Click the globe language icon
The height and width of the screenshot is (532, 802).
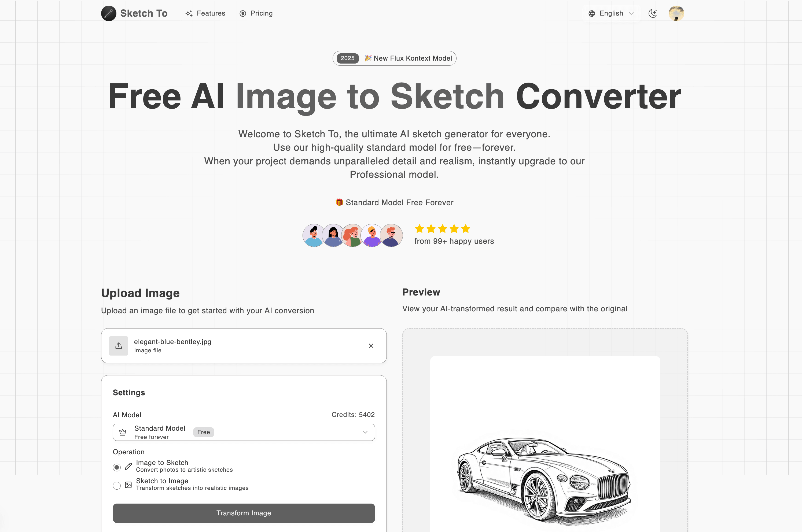pyautogui.click(x=591, y=13)
